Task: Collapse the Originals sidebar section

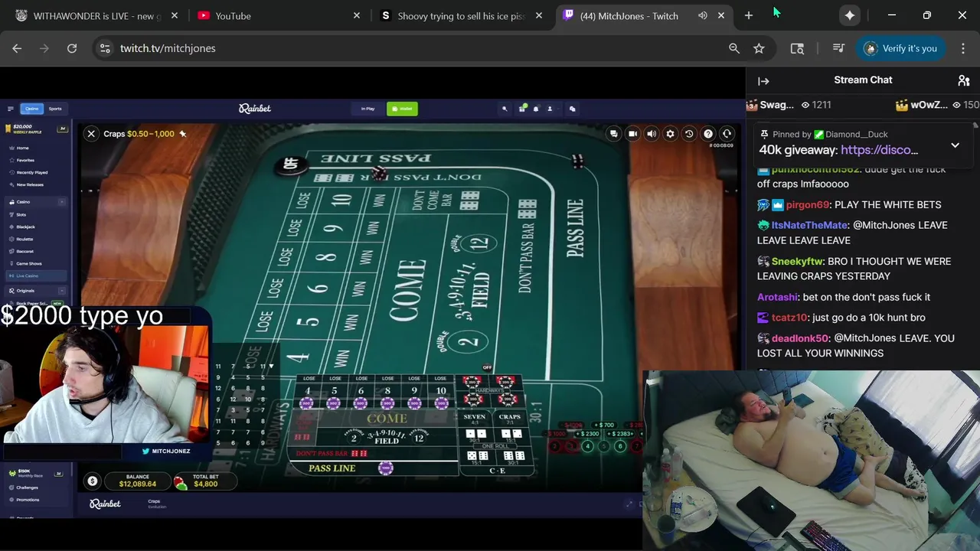Action: coord(62,291)
